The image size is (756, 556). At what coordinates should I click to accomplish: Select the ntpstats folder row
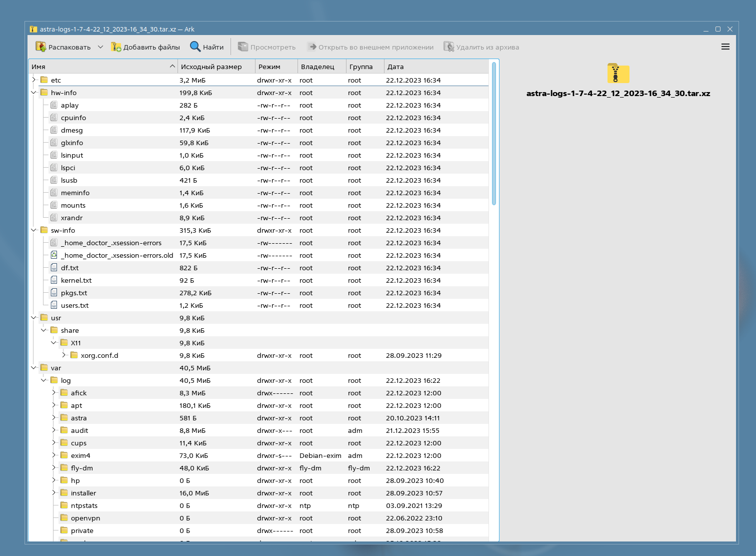point(258,505)
